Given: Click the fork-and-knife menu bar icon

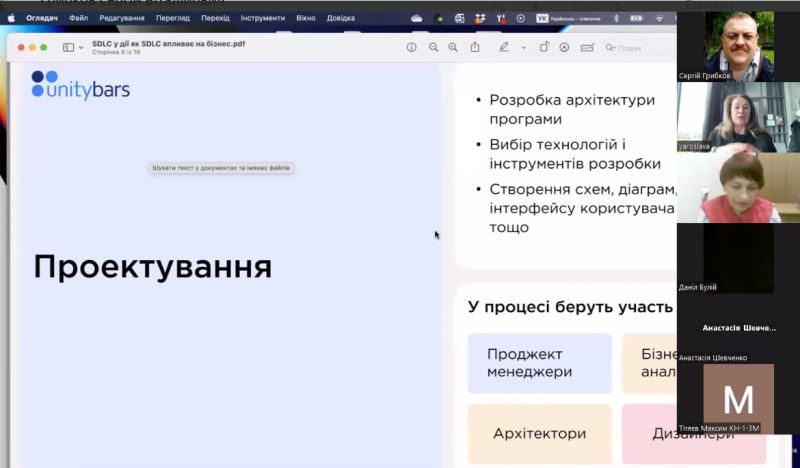Looking at the screenshot, I should tap(501, 18).
